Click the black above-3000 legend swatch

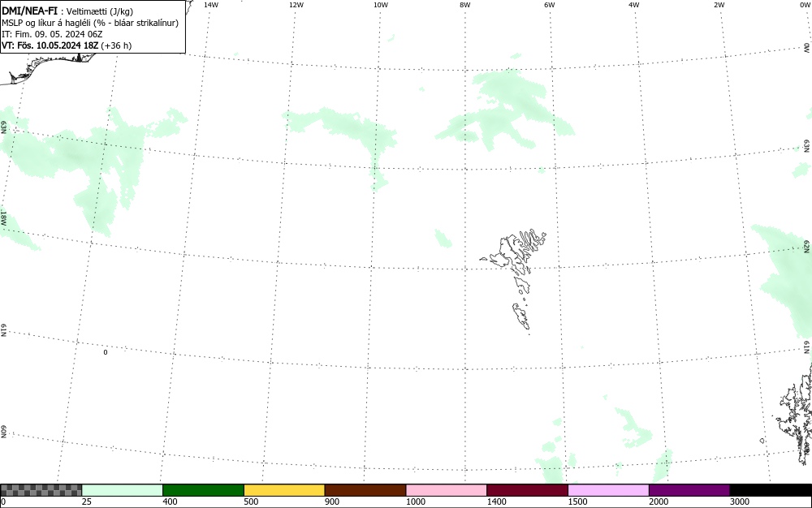point(771,490)
